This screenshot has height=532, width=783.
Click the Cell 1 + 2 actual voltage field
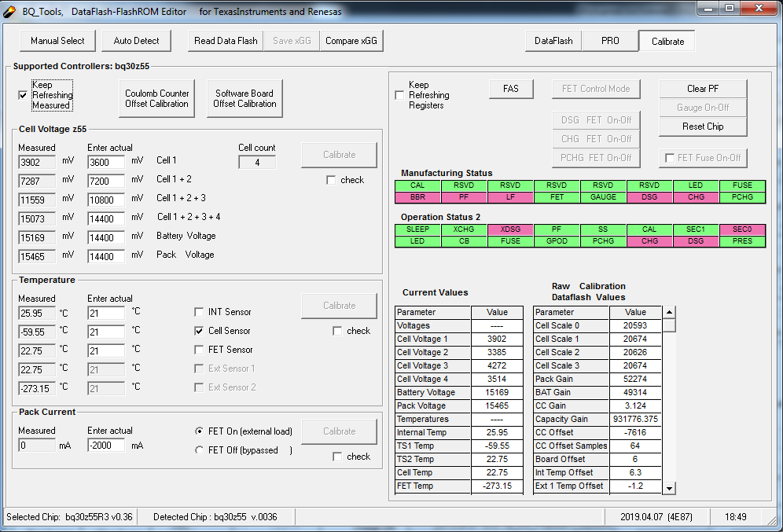tap(106, 182)
